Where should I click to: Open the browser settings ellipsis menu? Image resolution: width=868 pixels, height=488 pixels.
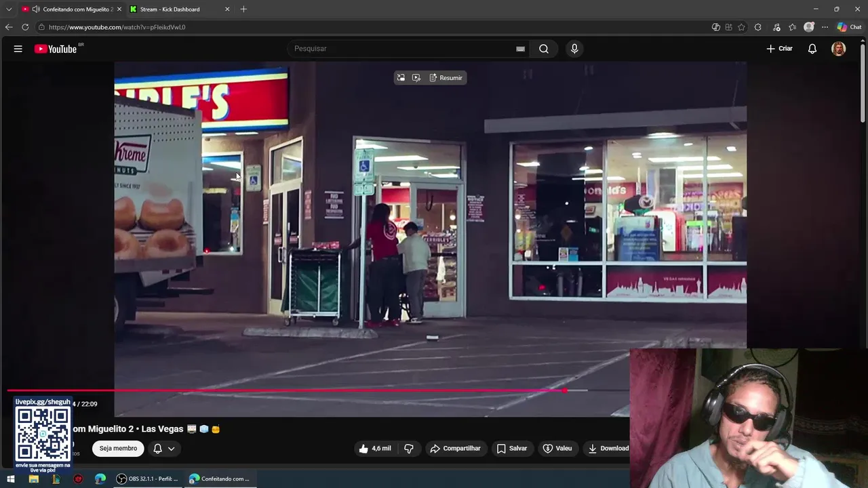(825, 27)
